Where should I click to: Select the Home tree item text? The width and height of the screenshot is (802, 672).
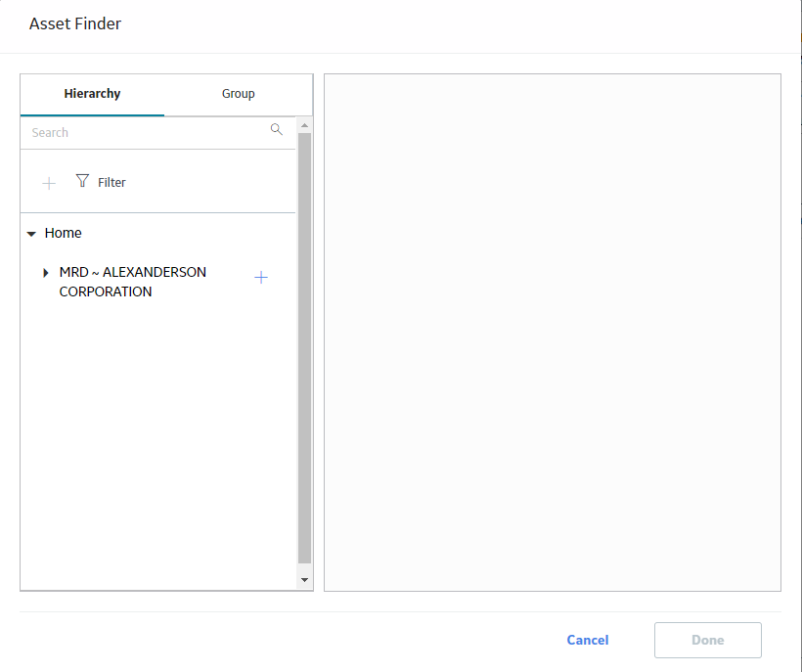click(x=63, y=233)
